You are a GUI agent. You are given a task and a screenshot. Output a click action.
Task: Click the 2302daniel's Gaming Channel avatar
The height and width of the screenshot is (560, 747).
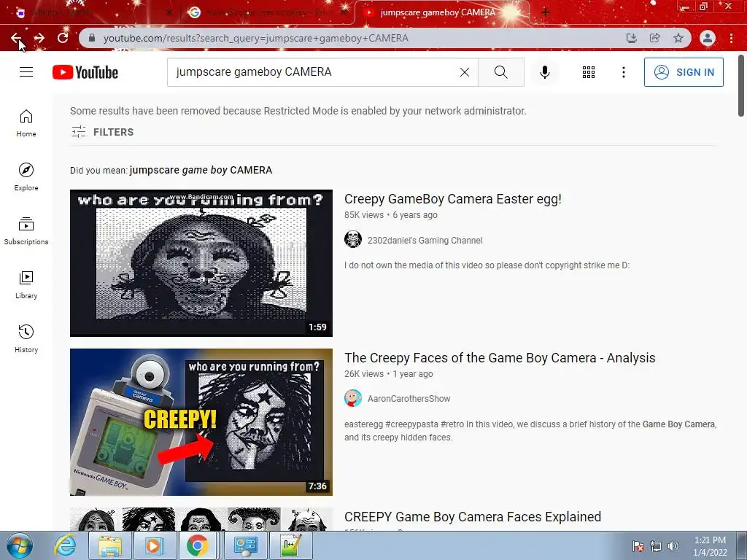pos(353,239)
